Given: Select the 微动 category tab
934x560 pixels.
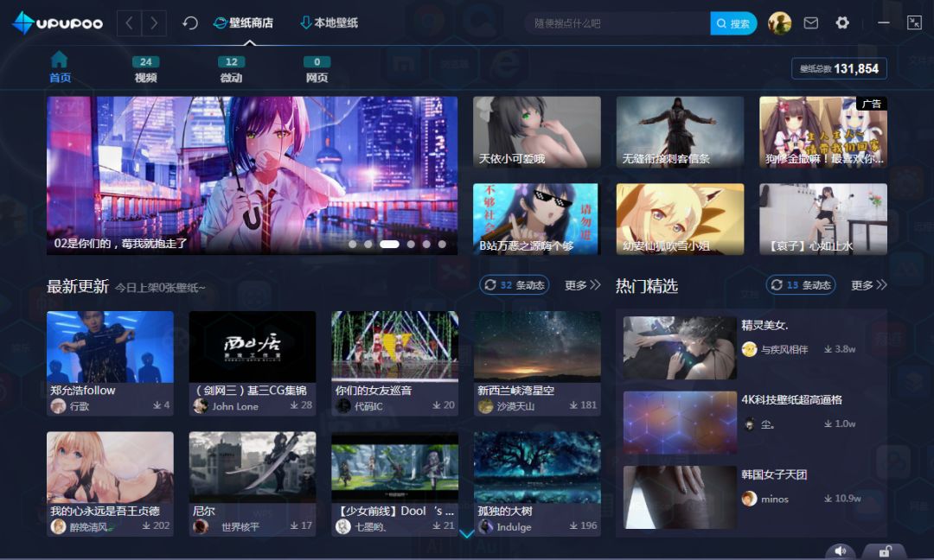Looking at the screenshot, I should pos(231,70).
